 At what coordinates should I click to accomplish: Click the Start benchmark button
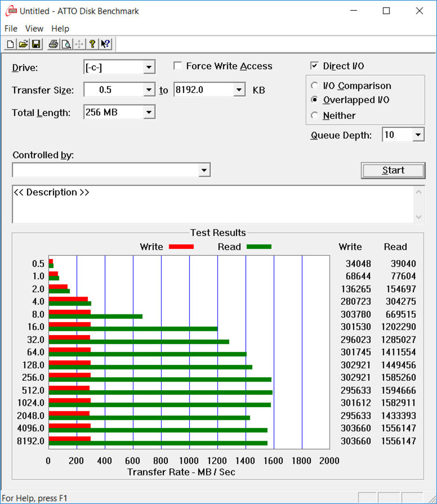393,170
